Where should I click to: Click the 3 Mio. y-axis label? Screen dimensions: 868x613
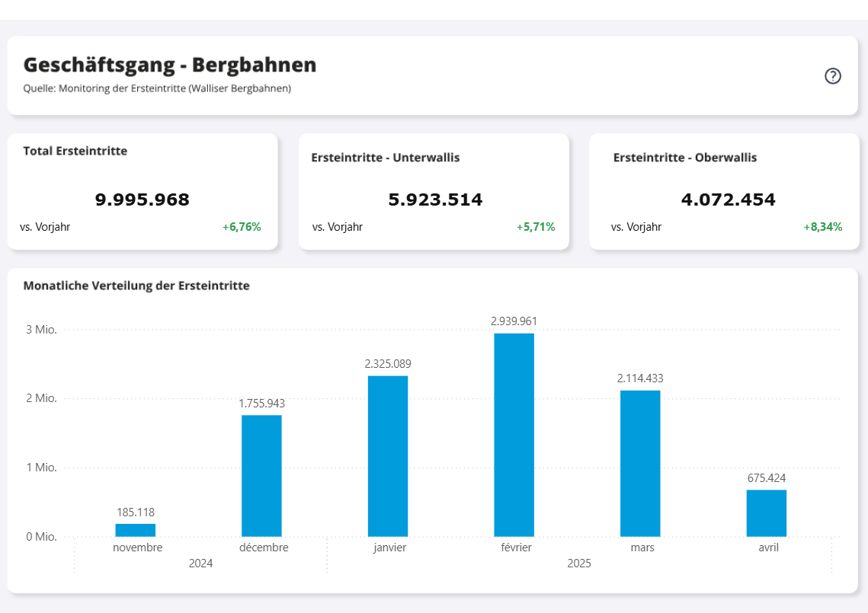[41, 330]
